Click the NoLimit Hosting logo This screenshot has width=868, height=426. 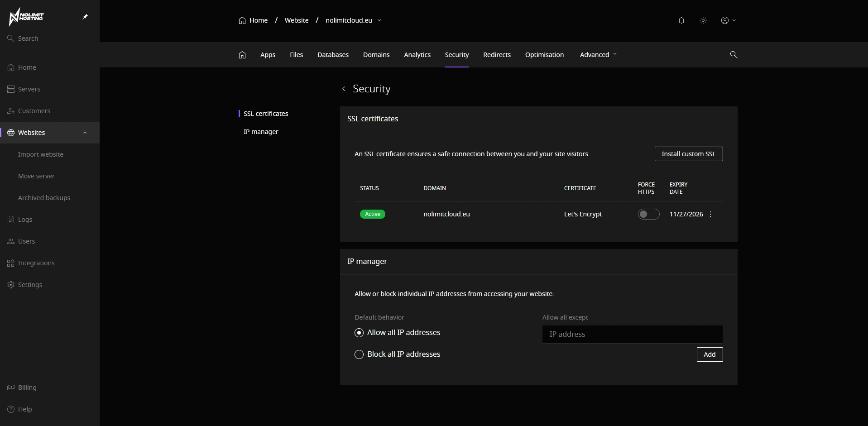click(x=26, y=17)
